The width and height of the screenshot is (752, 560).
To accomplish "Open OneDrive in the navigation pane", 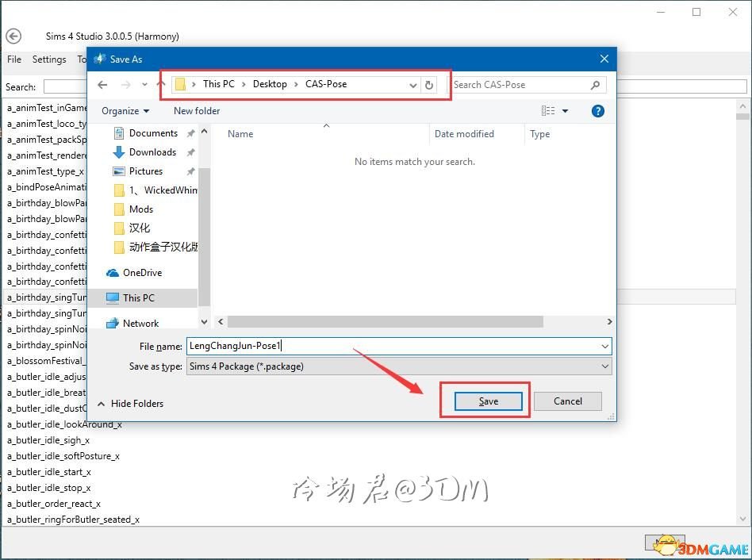I will (x=134, y=273).
